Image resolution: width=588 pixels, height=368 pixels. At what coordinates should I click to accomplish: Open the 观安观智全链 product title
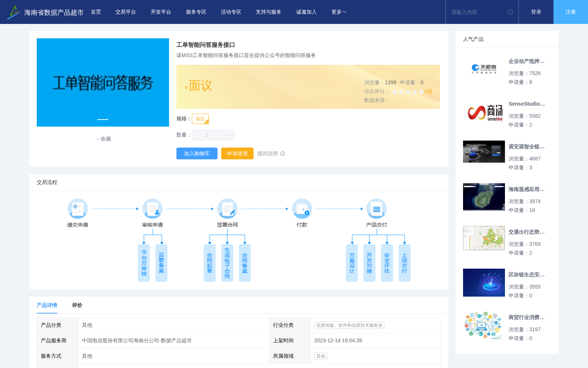pos(527,146)
